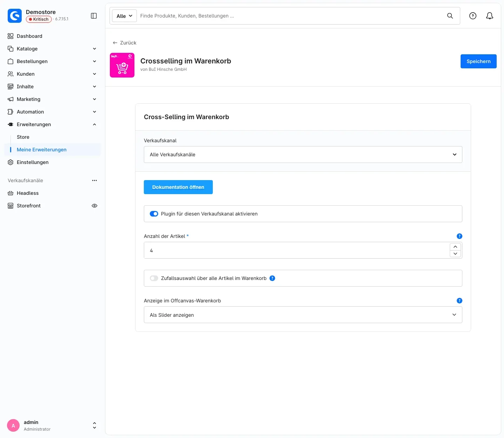Open the Inhalte menu item
This screenshot has height=438, width=504.
coord(52,87)
